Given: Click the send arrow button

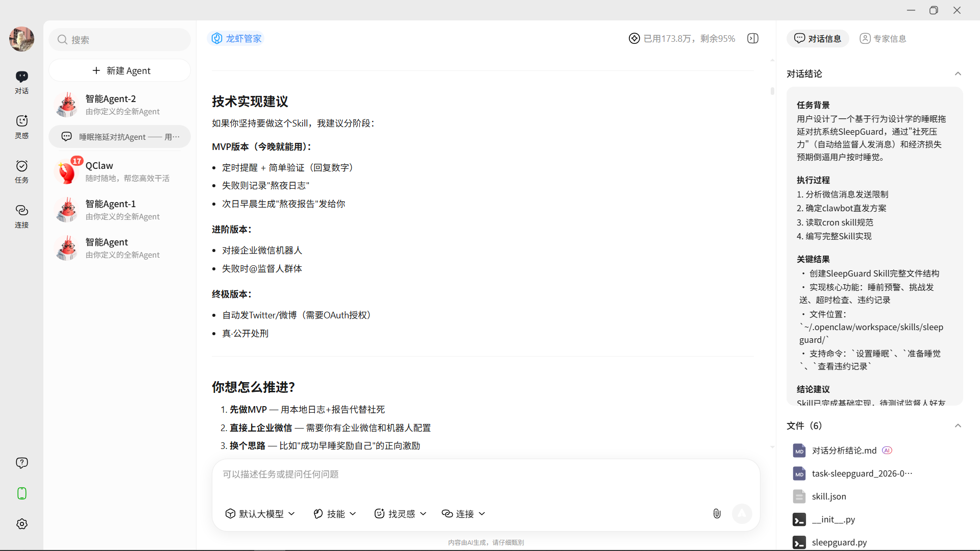Looking at the screenshot, I should [742, 514].
